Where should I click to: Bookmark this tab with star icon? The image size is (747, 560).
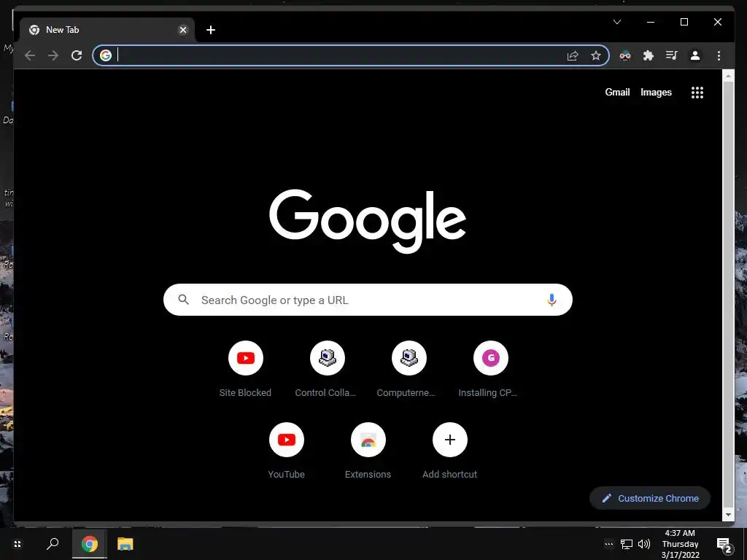click(595, 55)
